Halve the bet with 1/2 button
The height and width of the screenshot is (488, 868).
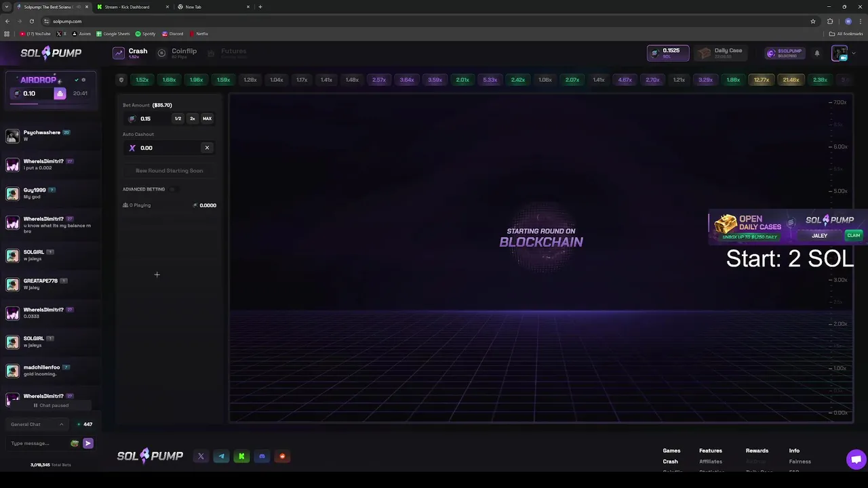click(x=178, y=119)
